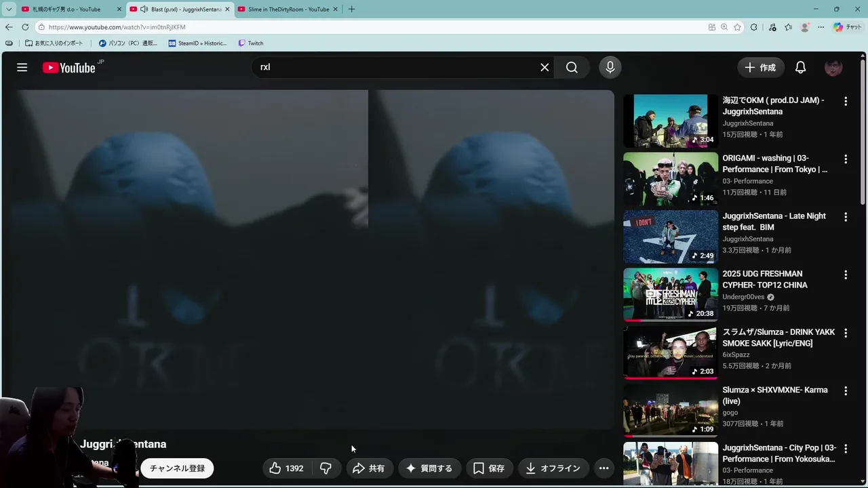Open Late Night step feat. BIM thumbnail

pyautogui.click(x=671, y=237)
